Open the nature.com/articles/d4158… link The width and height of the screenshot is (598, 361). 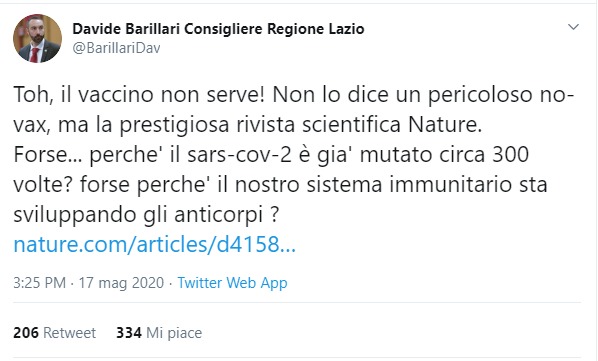coord(154,244)
